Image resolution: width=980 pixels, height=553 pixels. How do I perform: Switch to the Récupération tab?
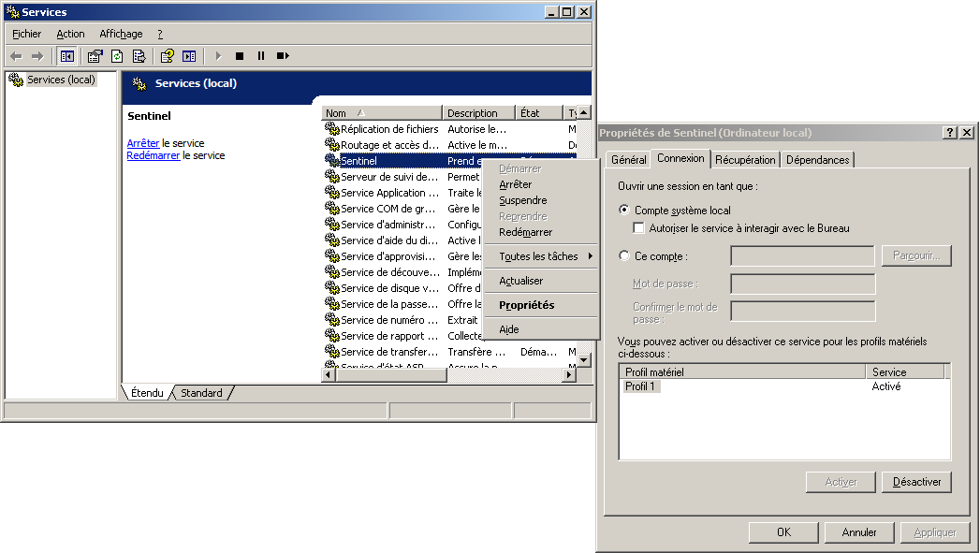pyautogui.click(x=745, y=160)
